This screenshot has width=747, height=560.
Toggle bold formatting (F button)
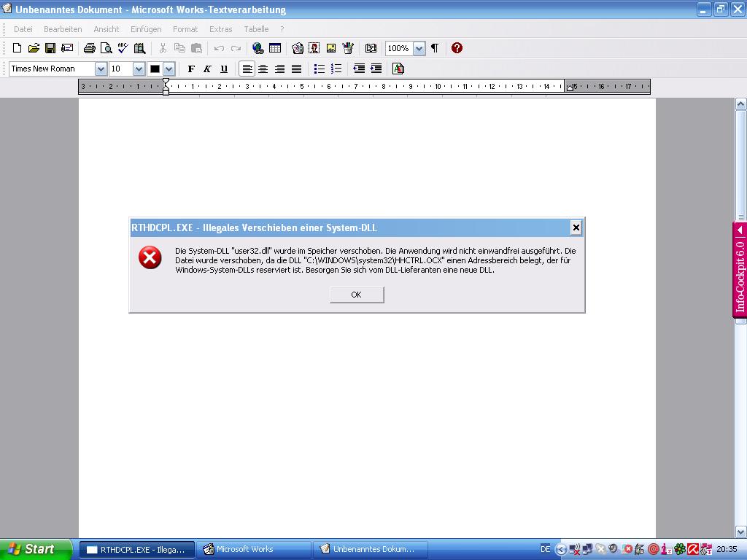pyautogui.click(x=191, y=69)
